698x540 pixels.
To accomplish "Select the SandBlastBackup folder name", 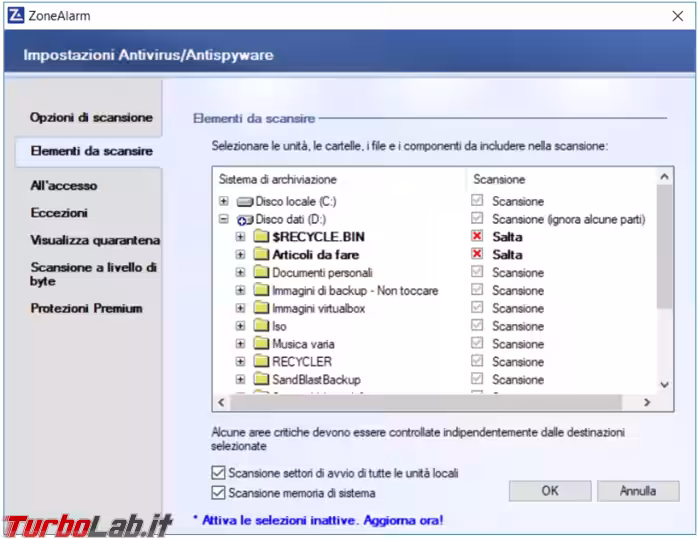I will (x=317, y=379).
